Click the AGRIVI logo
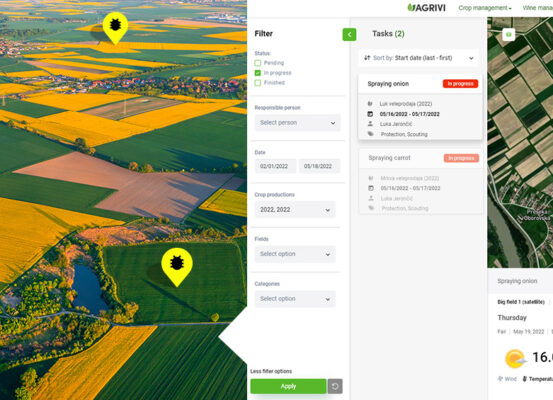This screenshot has height=400, width=553. pyautogui.click(x=426, y=7)
